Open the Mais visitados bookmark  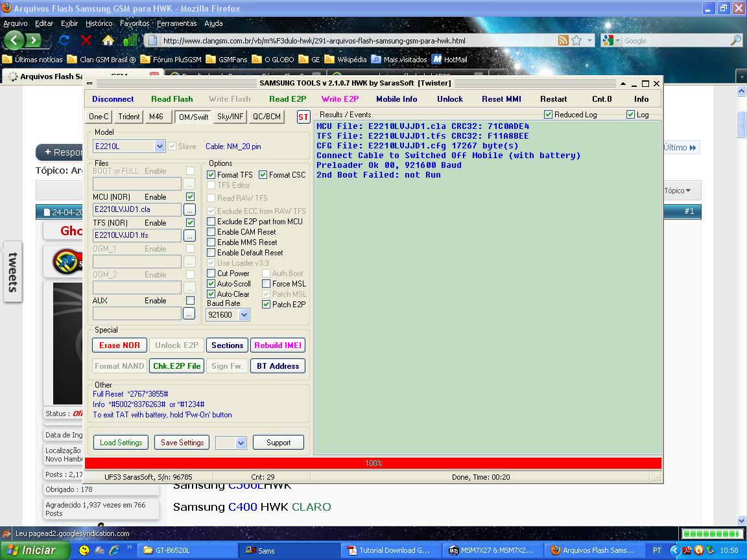399,60
